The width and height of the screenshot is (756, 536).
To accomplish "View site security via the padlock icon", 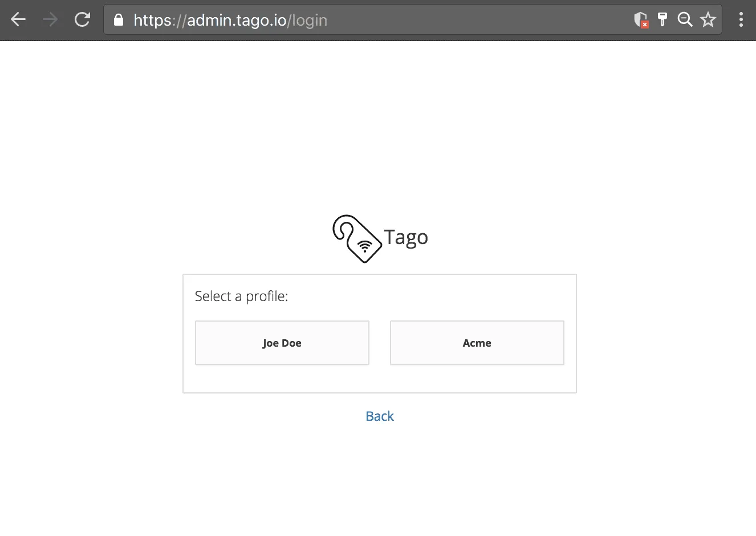I will 118,19.
